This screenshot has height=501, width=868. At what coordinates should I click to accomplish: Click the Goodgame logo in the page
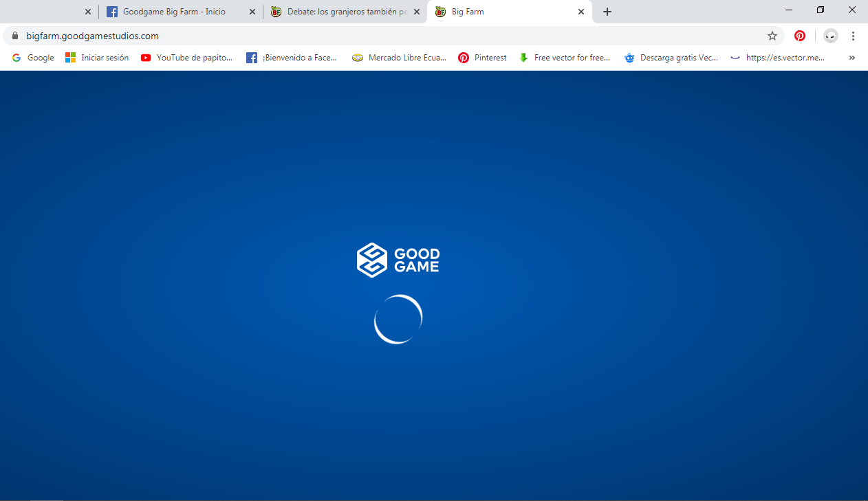398,260
